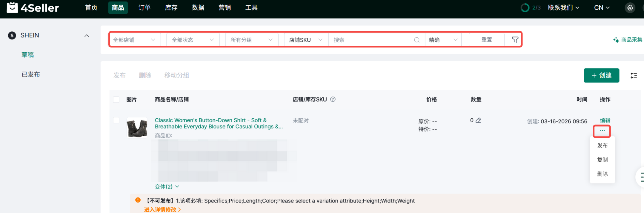Click the green 创建 button
Image resolution: width=644 pixels, height=213 pixels.
[601, 76]
